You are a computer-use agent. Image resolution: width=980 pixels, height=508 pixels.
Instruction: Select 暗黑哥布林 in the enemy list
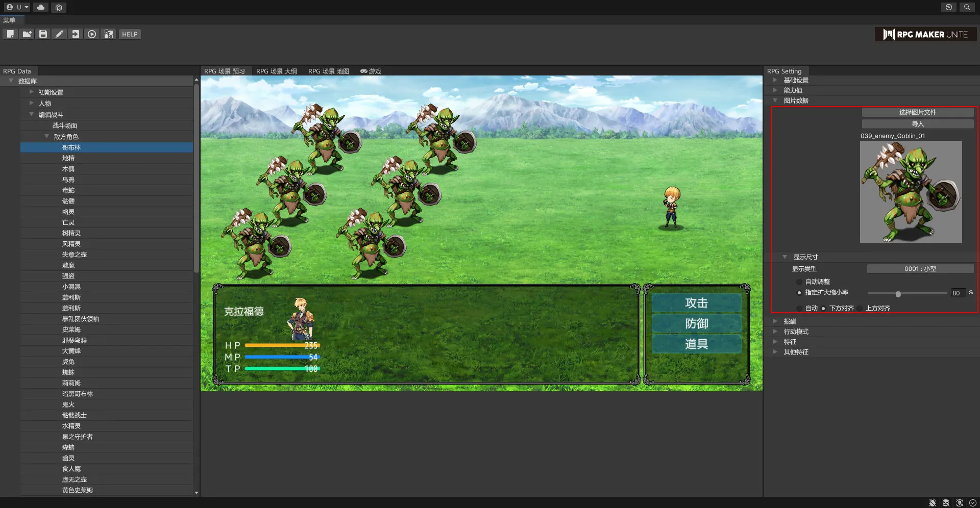pos(78,394)
